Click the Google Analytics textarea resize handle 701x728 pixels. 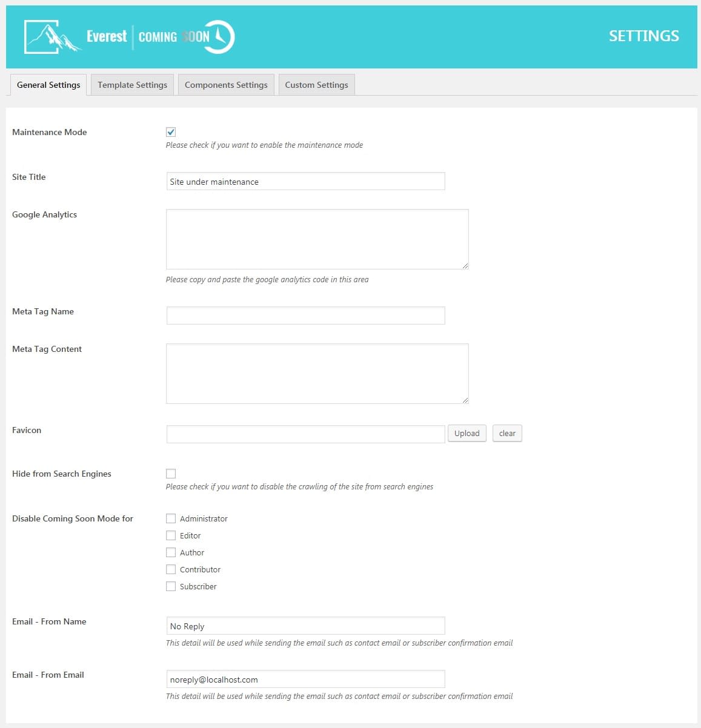click(465, 265)
